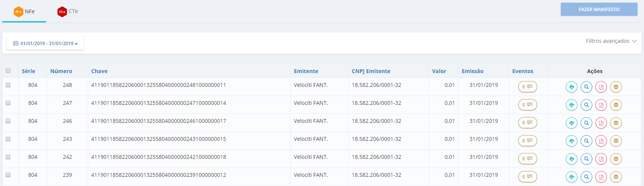Select key ending in 2391000000012
The height and width of the screenshot is (186, 644).
click(x=159, y=175)
